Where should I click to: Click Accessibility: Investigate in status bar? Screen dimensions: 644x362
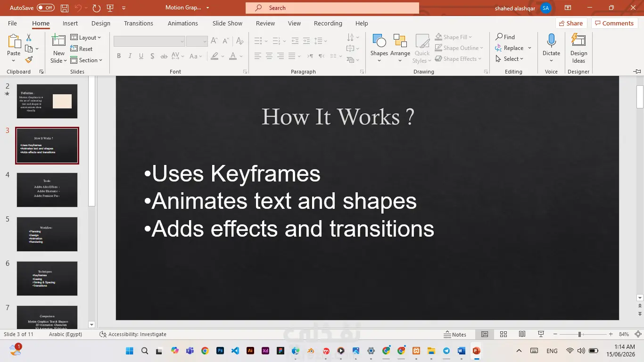(132, 334)
